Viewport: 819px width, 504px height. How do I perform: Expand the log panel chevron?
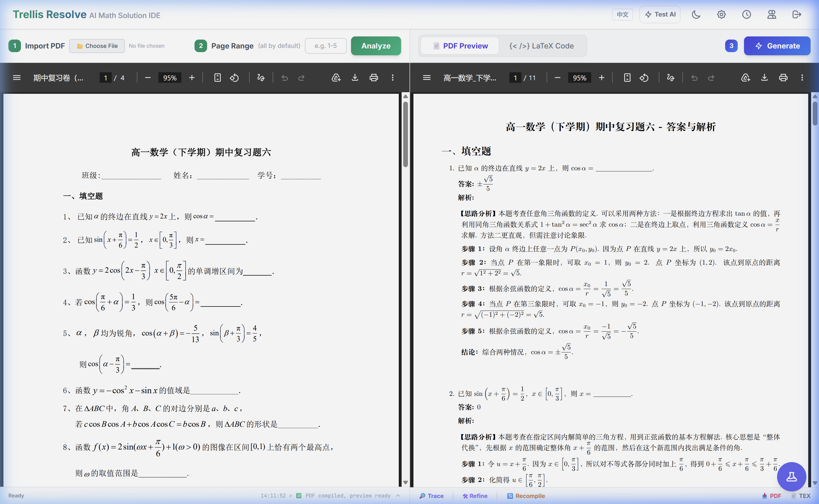pos(398,496)
